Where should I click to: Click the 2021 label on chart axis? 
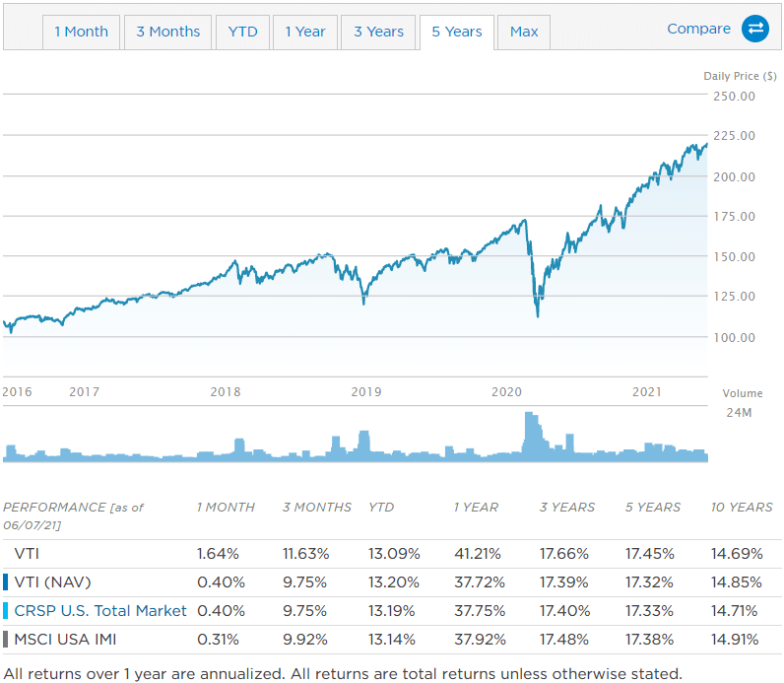(x=647, y=392)
